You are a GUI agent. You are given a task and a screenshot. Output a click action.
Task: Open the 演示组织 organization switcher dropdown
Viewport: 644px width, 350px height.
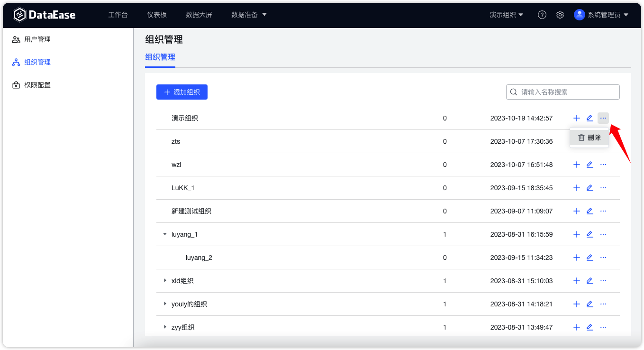[506, 15]
